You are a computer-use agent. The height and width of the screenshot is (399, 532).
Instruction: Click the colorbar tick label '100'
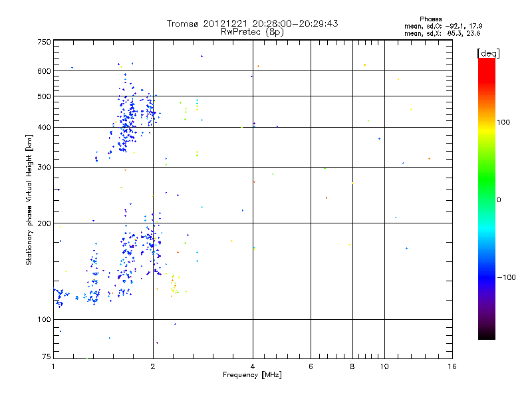[x=503, y=122]
